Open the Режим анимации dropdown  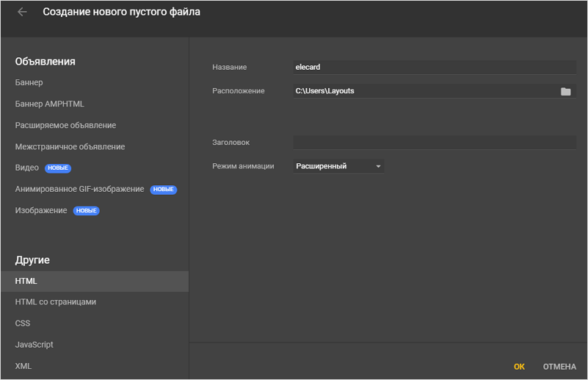pyautogui.click(x=338, y=167)
